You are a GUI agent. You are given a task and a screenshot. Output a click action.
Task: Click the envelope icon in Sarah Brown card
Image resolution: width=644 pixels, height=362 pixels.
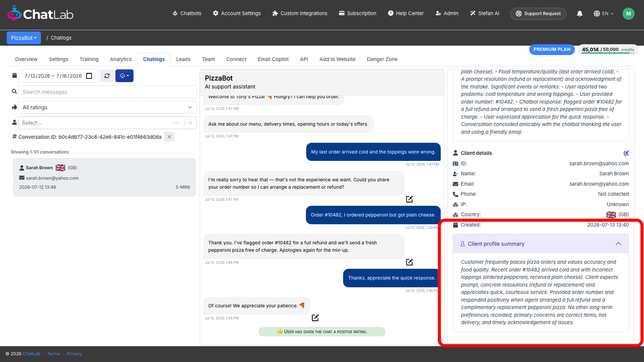[21, 178]
